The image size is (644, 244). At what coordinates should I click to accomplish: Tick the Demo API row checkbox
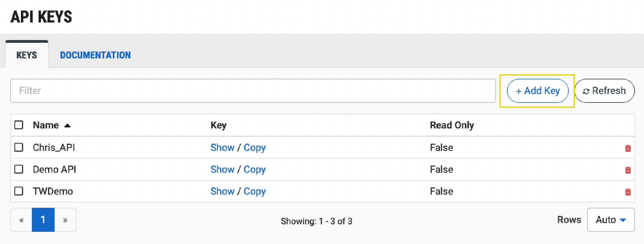(x=19, y=169)
